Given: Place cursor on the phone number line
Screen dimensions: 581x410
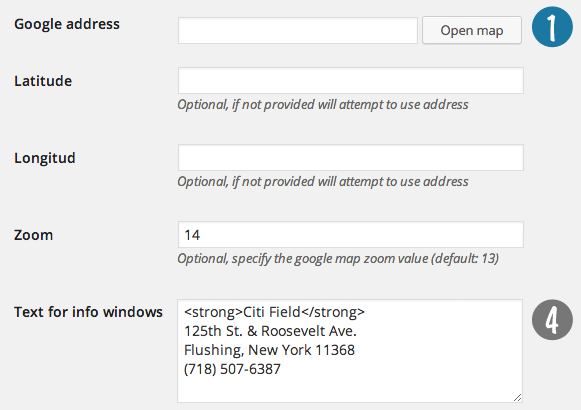Looking at the screenshot, I should [x=232, y=369].
